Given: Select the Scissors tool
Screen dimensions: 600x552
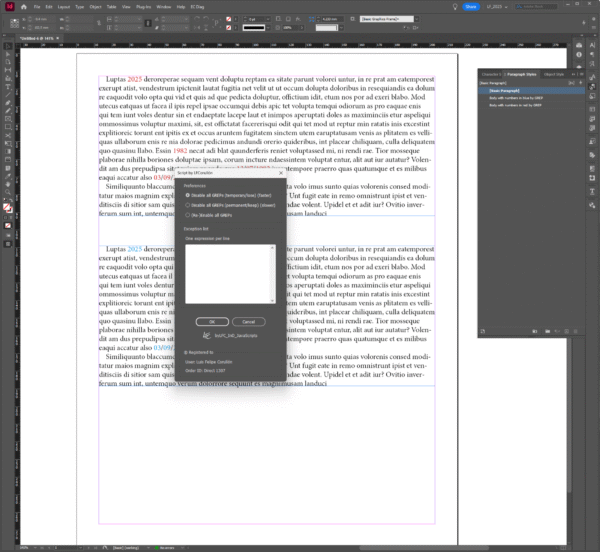Looking at the screenshot, I should tap(8, 135).
